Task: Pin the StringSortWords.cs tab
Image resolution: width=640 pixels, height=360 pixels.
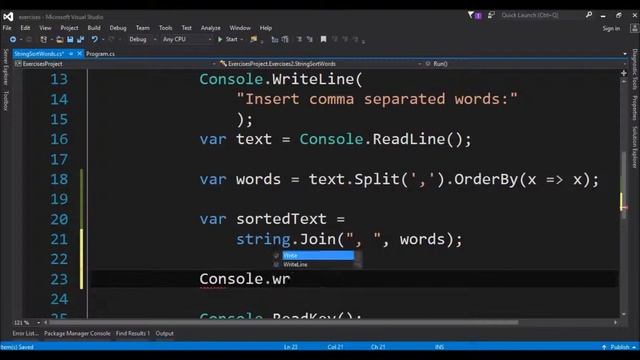Action: pos(71,54)
